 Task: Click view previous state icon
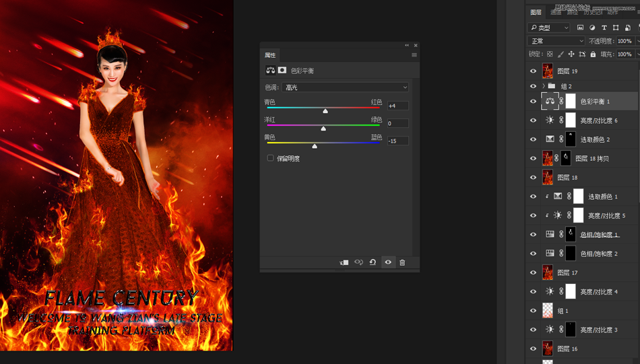[358, 262]
